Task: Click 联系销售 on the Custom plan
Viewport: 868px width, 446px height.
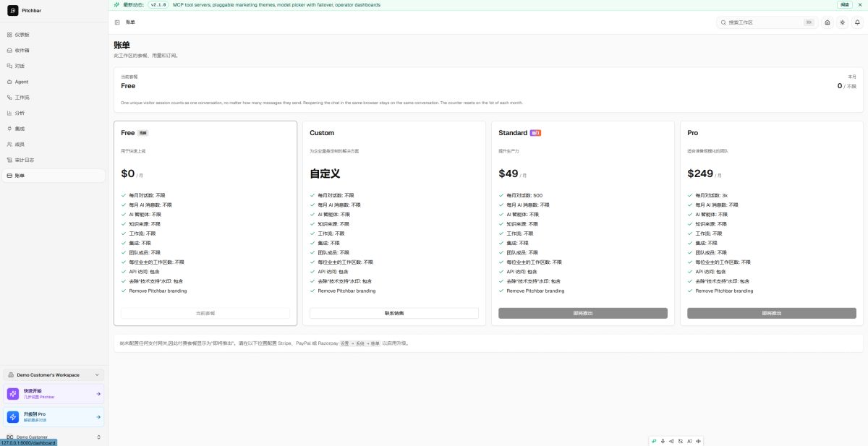Action: click(394, 313)
